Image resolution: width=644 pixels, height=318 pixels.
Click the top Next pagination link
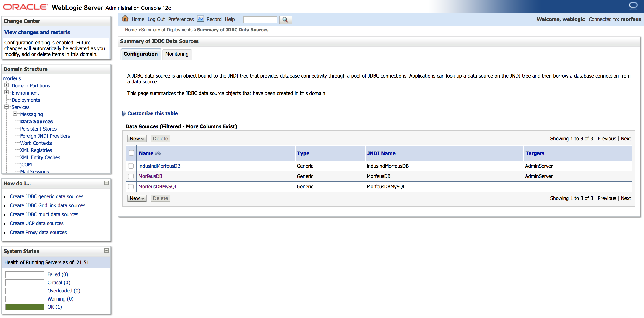(626, 139)
